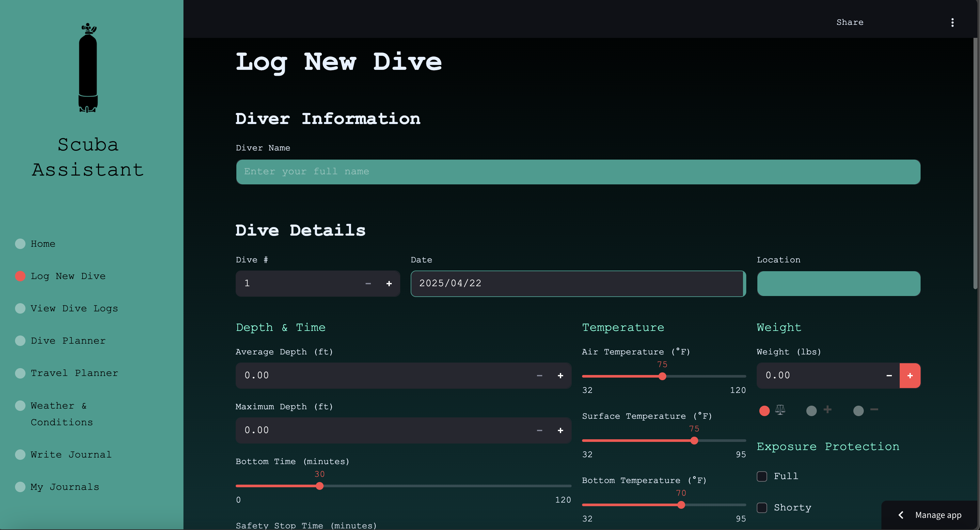The image size is (980, 530).
Task: Increase Weight with red plus button
Action: tap(910, 376)
